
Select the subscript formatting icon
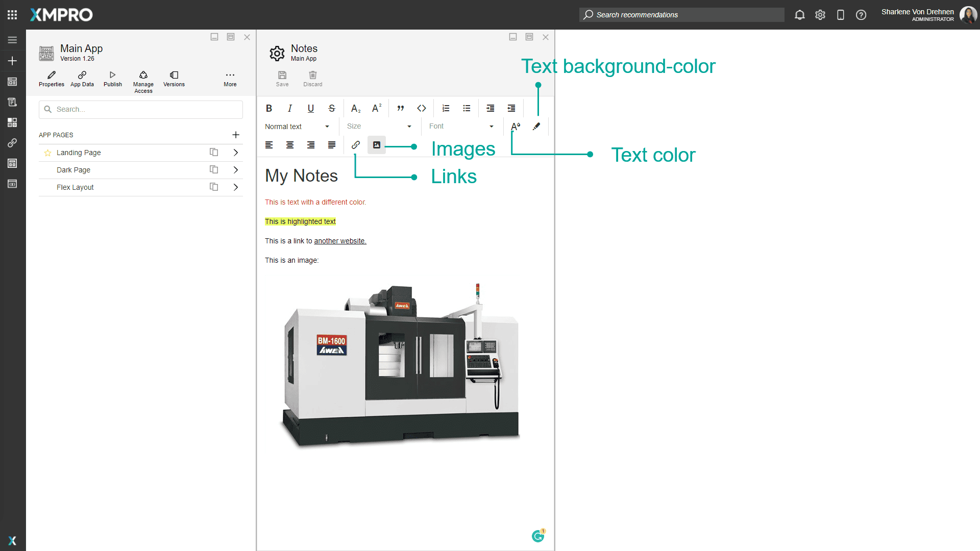point(355,108)
